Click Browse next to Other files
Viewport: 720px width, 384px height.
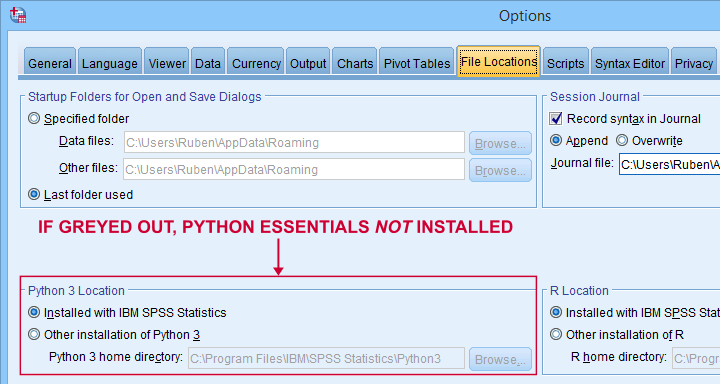click(500, 170)
